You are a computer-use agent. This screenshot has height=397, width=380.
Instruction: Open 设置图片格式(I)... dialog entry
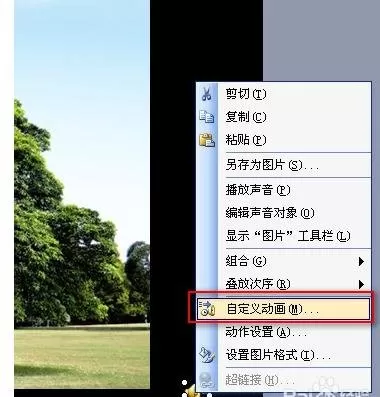(283, 355)
